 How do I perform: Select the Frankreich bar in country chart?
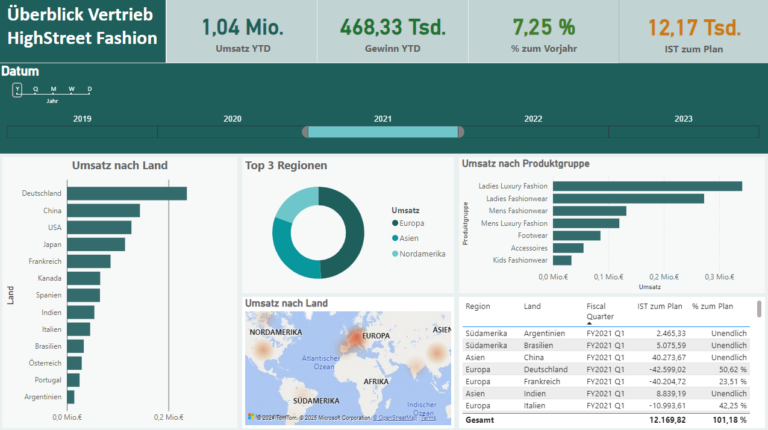(89, 262)
